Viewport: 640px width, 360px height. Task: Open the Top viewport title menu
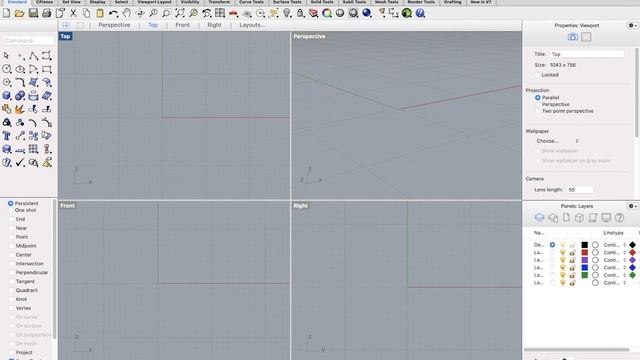tap(65, 36)
